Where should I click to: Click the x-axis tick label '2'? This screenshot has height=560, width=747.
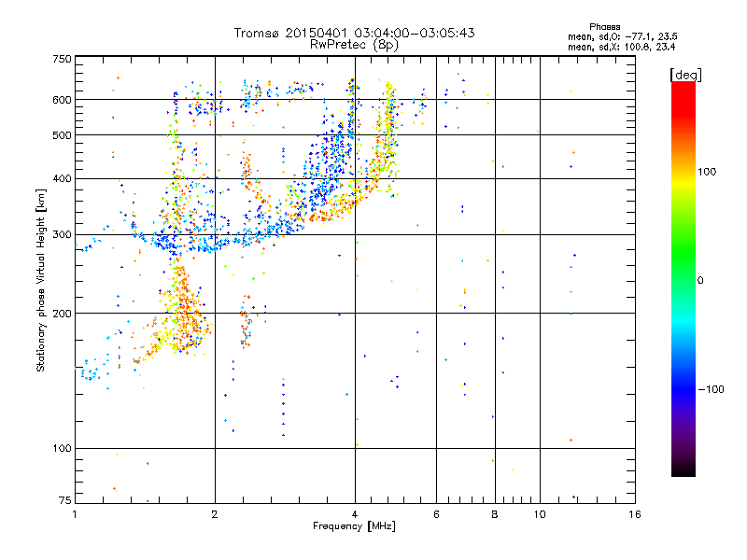tap(215, 514)
